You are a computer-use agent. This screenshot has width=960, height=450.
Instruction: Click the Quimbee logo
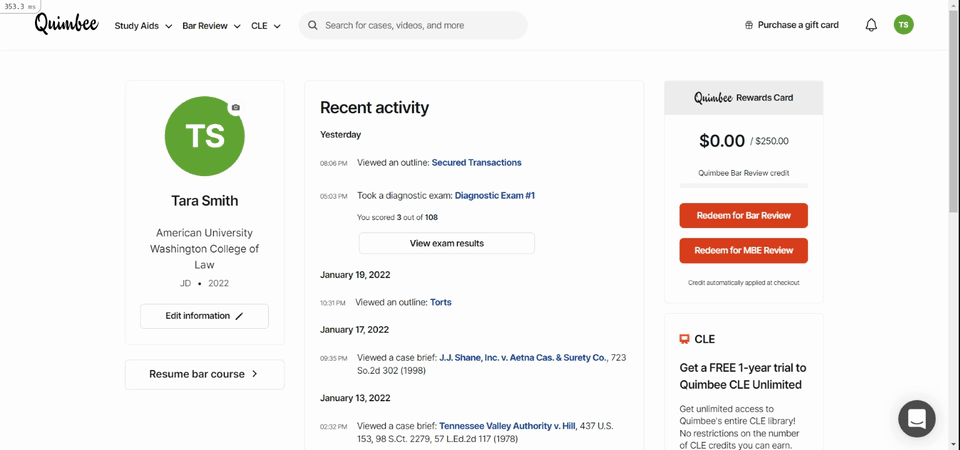click(66, 24)
